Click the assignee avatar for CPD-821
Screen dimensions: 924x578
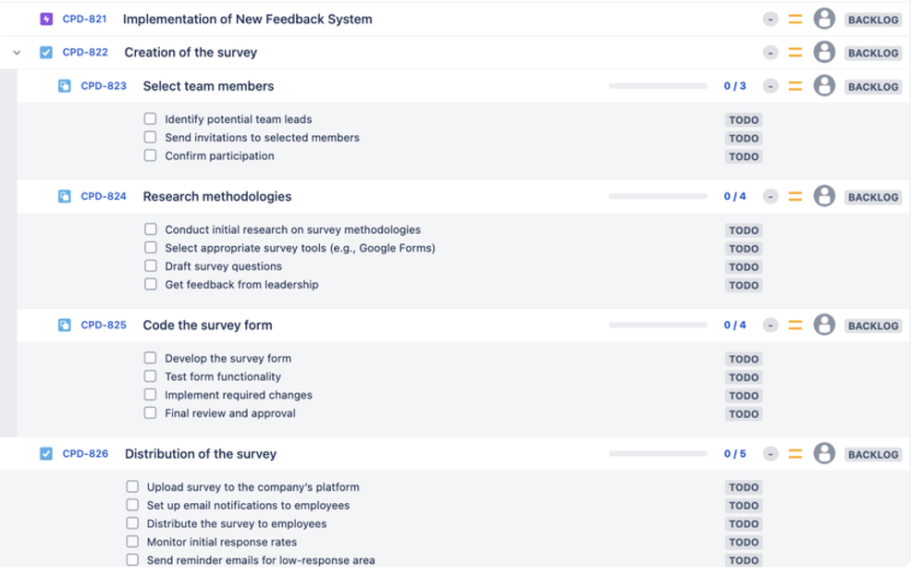[x=823, y=17]
